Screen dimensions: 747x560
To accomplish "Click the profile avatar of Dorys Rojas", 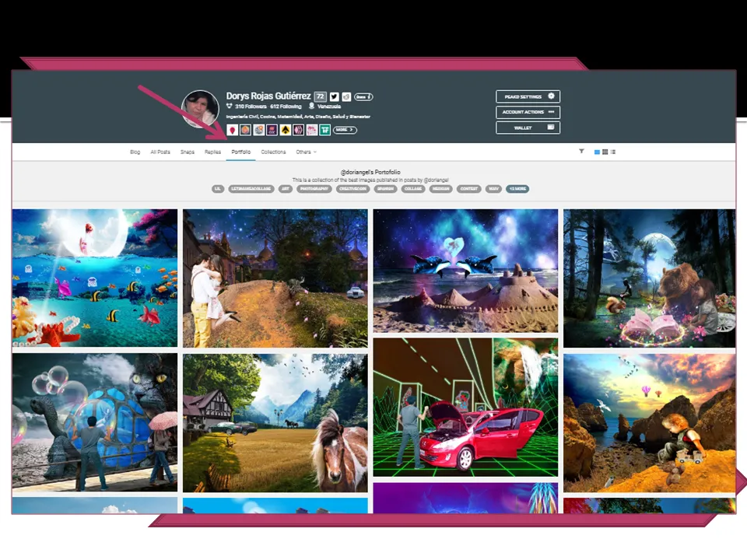I will 201,109.
